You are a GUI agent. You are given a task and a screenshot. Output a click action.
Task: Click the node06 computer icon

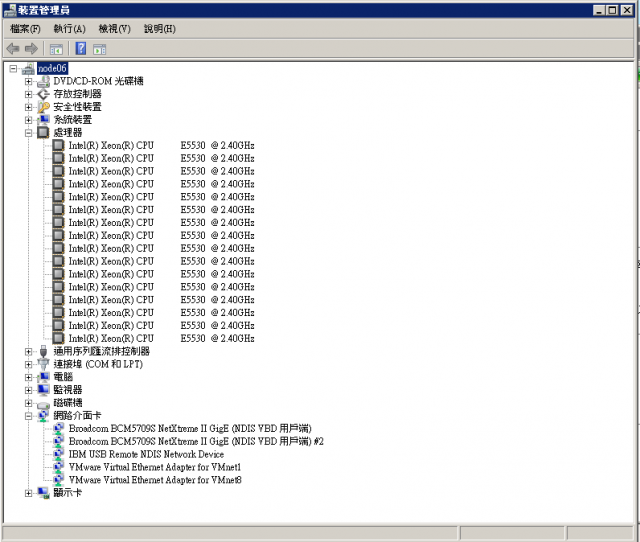click(28, 69)
